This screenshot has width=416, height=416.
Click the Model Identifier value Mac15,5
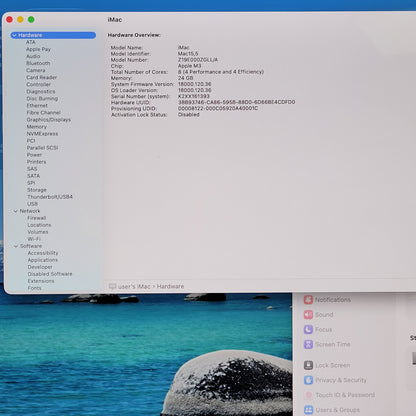point(188,54)
